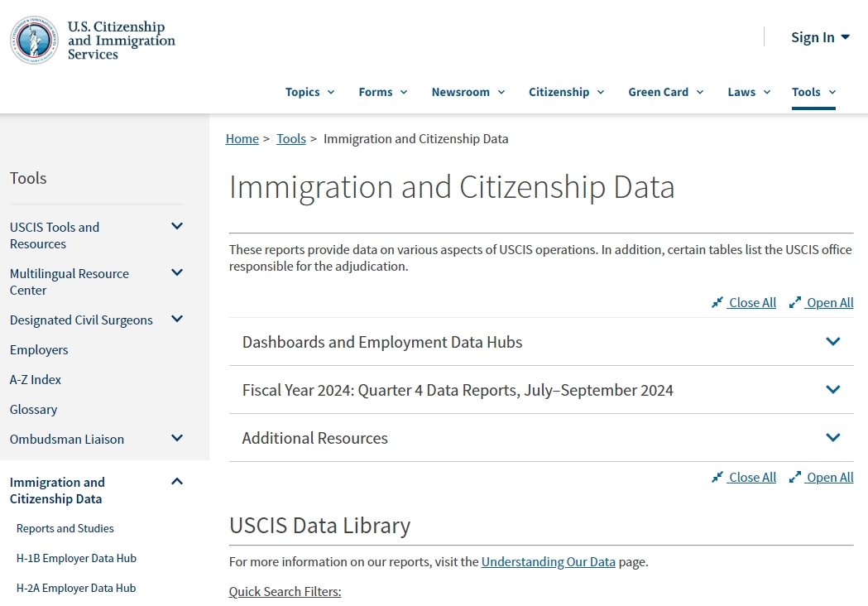Click the USCIS seal logo

(34, 40)
